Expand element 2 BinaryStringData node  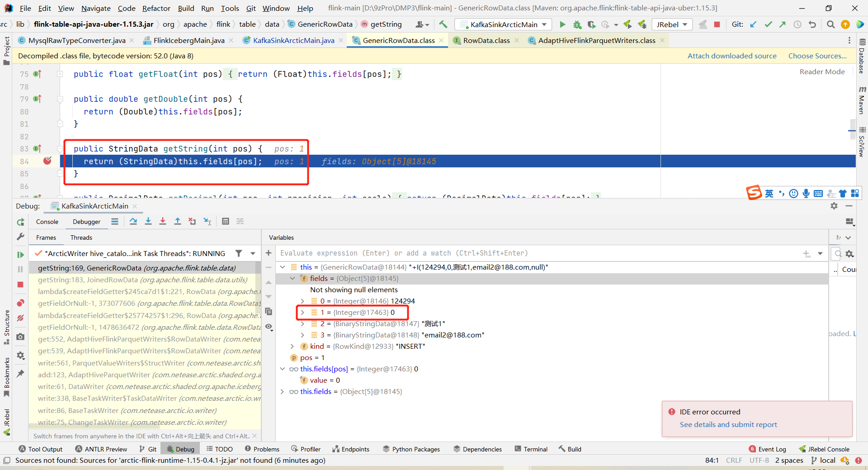[x=302, y=324]
